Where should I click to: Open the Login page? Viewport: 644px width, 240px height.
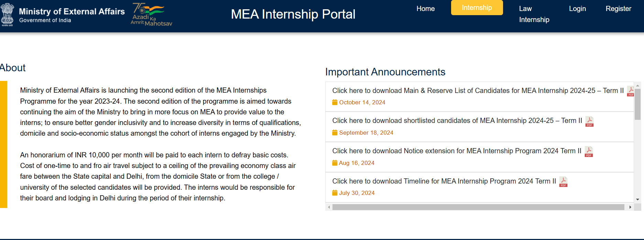(x=577, y=9)
